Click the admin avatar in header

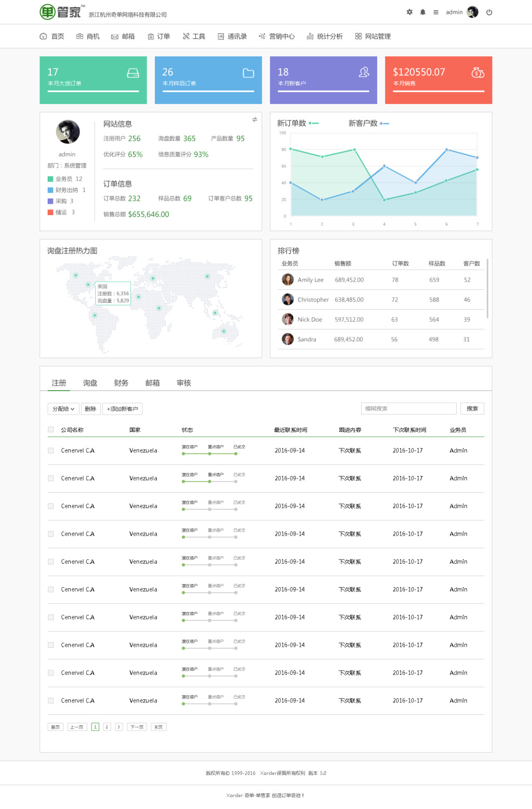(472, 12)
